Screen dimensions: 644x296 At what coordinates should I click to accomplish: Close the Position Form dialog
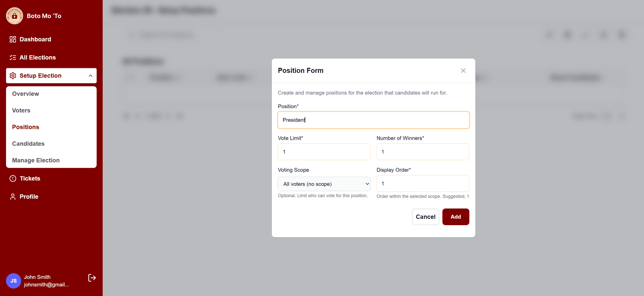(463, 71)
